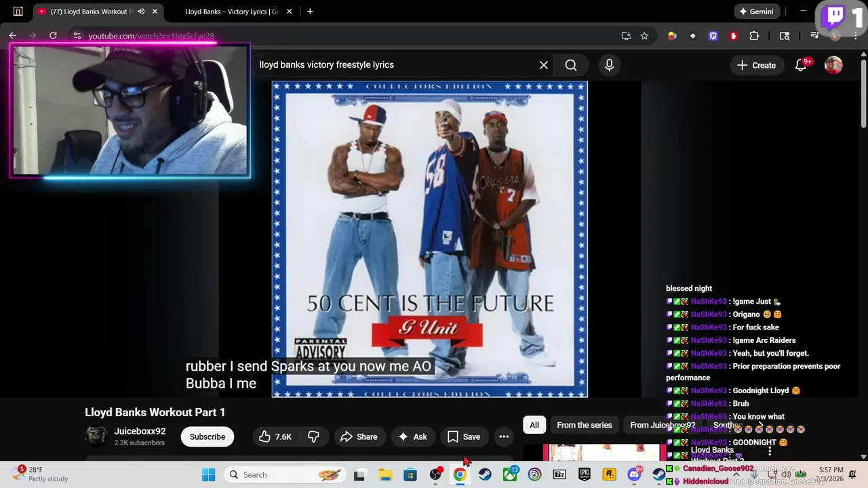Open the Windows Start menu
This screenshot has height=488, width=868.
tap(208, 474)
